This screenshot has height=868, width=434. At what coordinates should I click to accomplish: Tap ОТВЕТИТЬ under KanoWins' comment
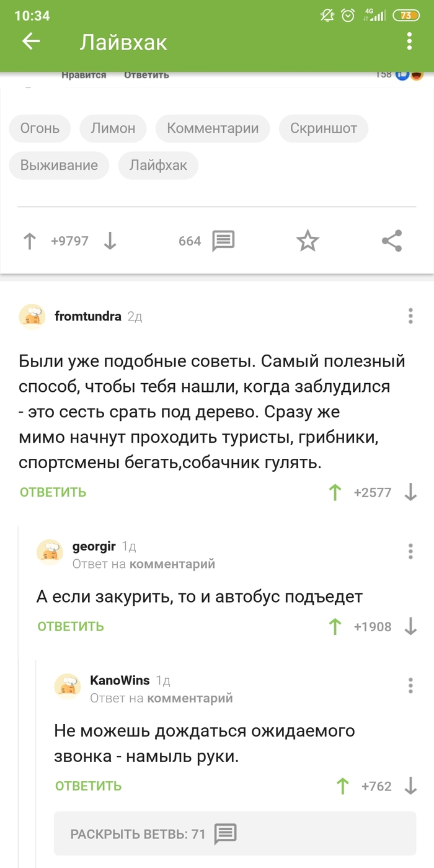pyautogui.click(x=87, y=785)
